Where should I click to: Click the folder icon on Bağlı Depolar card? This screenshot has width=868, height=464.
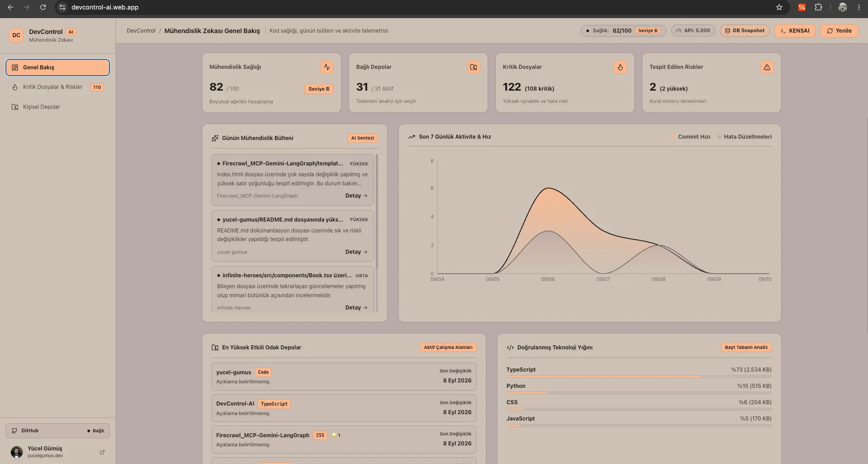point(474,67)
